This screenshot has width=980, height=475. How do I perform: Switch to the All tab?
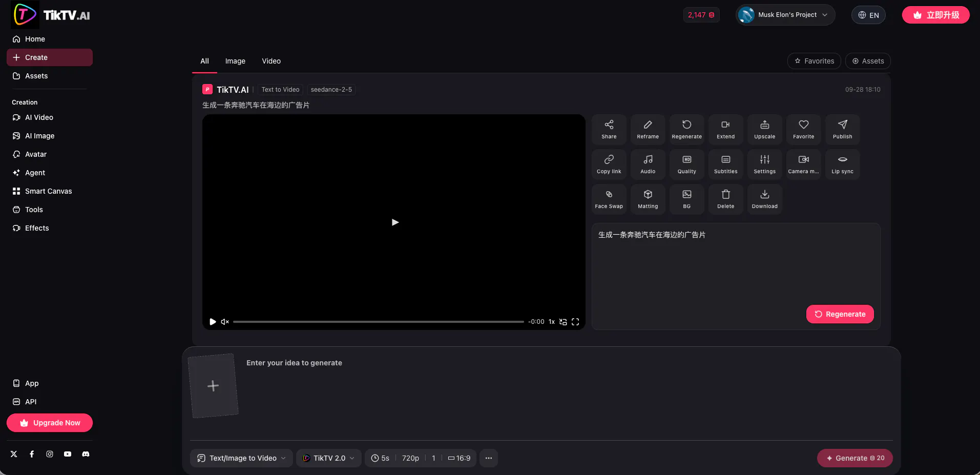pyautogui.click(x=204, y=61)
